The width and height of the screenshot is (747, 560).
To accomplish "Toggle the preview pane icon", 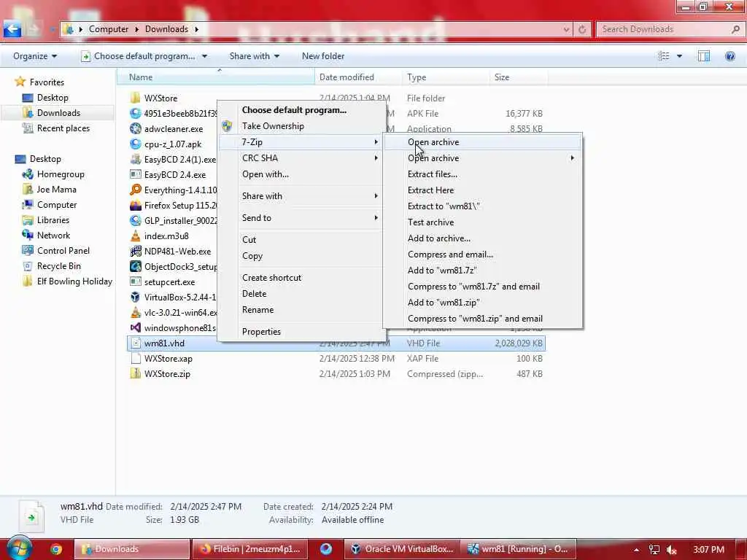I will click(704, 56).
